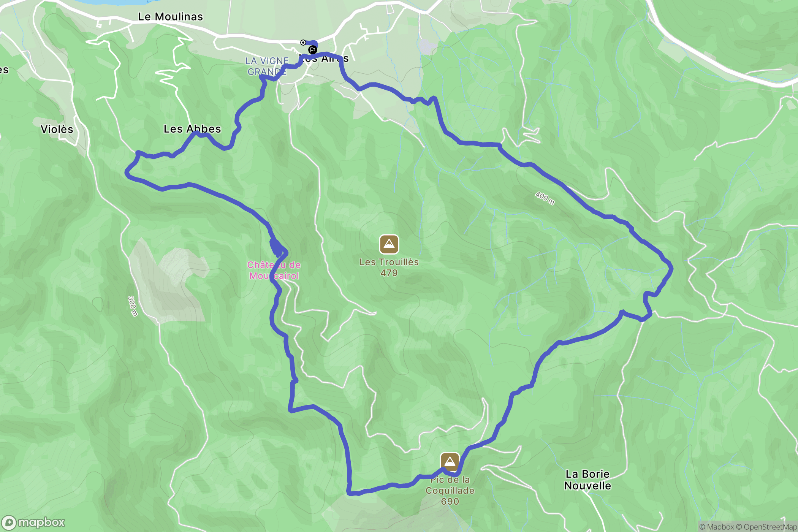Click the Violès village label
Viewport: 798px width, 532px height.
[x=57, y=129]
